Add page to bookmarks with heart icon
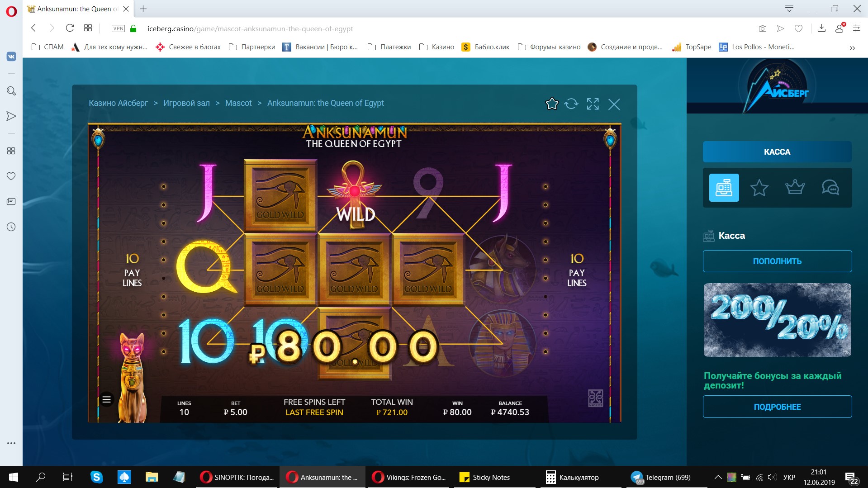Screen dimensions: 868x488 point(799,28)
